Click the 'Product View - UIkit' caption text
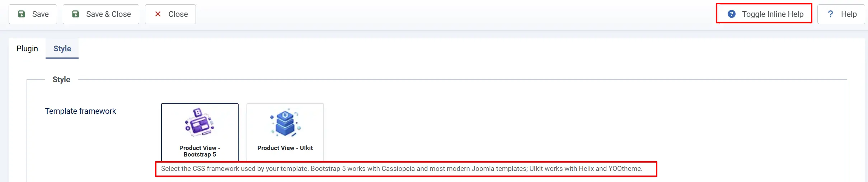Image resolution: width=868 pixels, height=182 pixels. click(285, 148)
